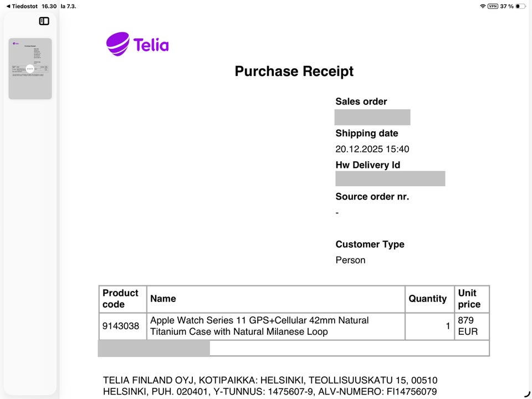Click product code 9143038 in the table

[x=121, y=326]
